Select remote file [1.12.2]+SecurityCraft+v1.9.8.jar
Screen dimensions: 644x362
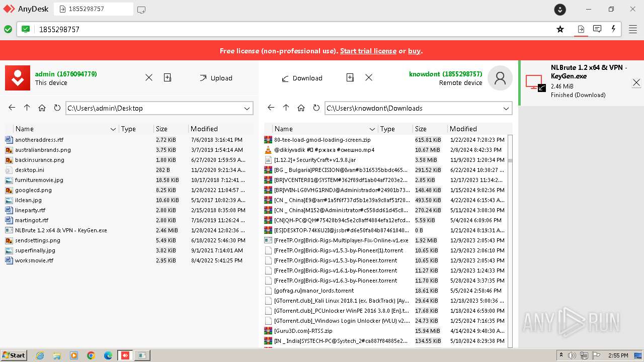(x=386, y=160)
